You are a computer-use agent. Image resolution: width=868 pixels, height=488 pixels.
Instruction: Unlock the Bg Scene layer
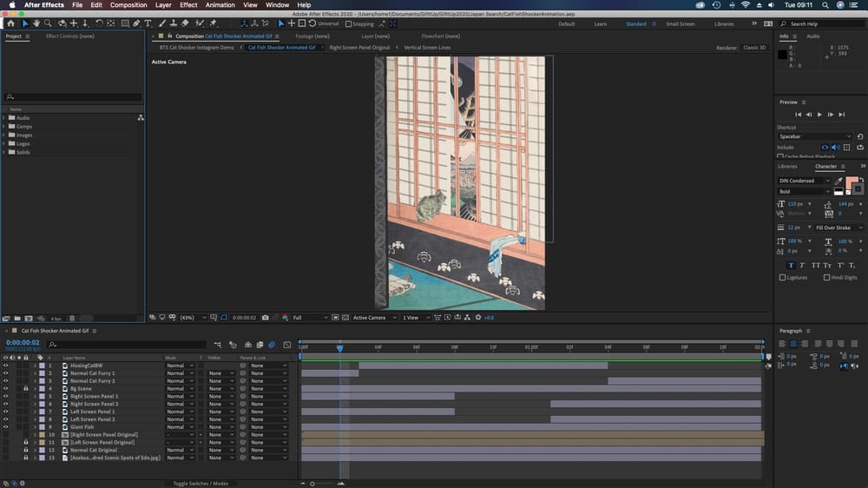25,388
